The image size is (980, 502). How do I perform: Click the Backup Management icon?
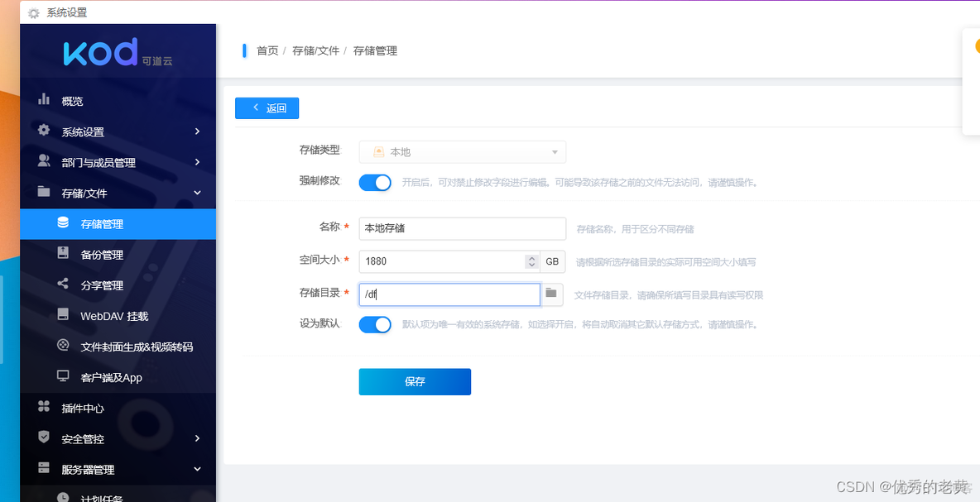[x=63, y=254]
